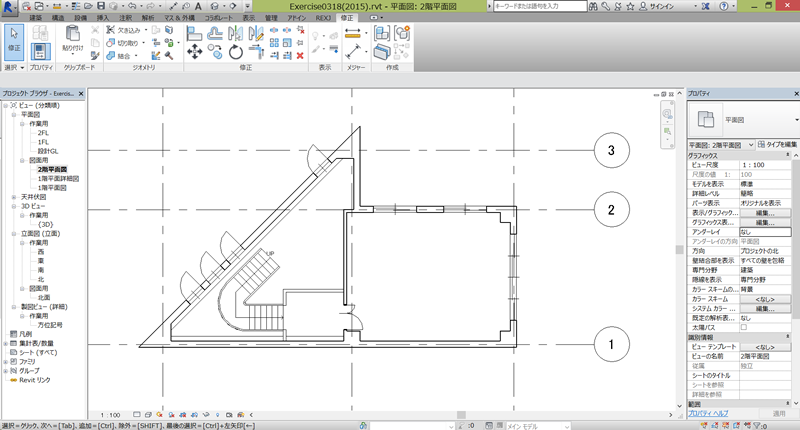Select the 修正 (Modify) arrow tool
This screenshot has height=430, width=800.
pos(14,42)
